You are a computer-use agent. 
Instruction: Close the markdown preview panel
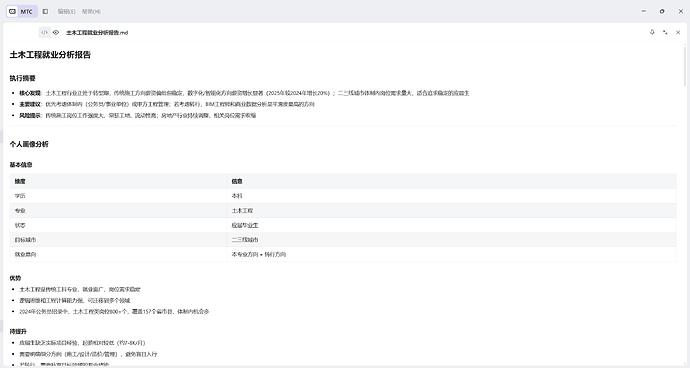coord(678,32)
